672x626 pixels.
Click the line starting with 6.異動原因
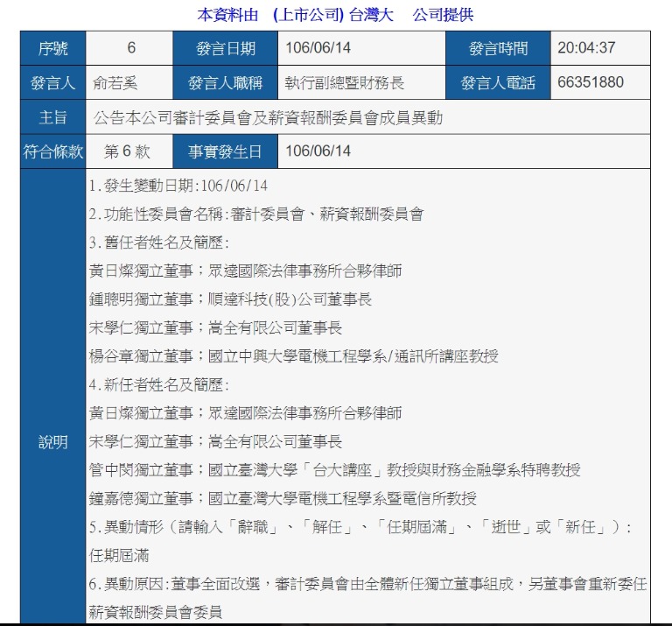tap(367, 583)
